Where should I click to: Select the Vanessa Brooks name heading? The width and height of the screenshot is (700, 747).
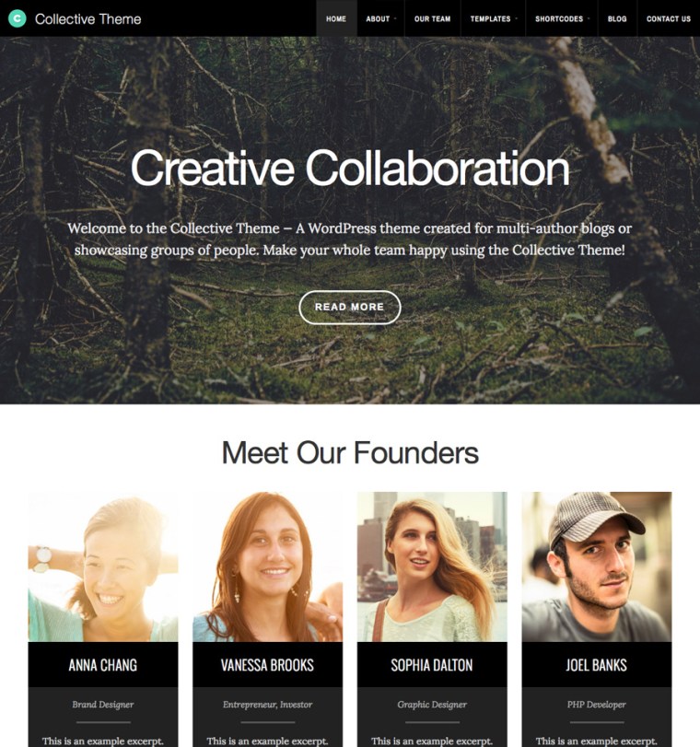click(267, 665)
